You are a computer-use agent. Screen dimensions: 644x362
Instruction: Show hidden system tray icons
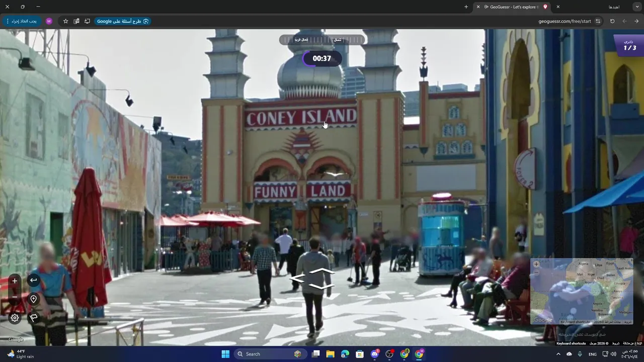(558, 354)
